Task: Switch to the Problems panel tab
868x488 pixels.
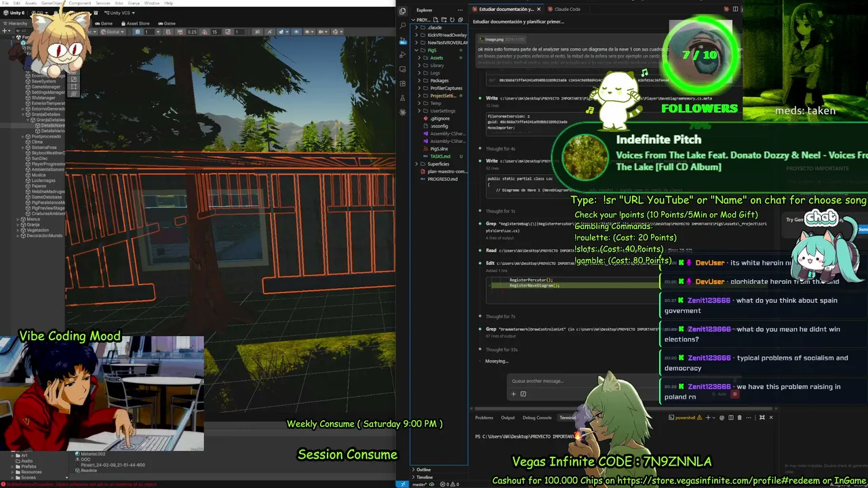Action: pos(484,418)
